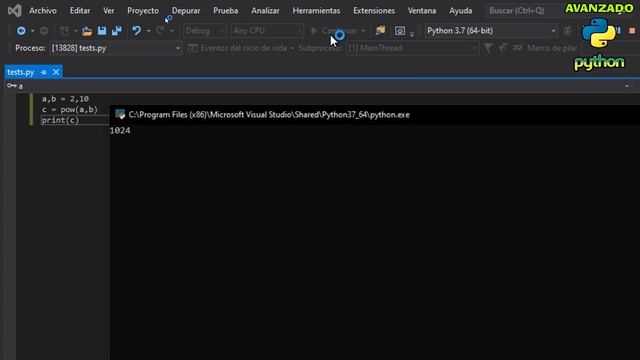Click the navigate forward arrow icon
The height and width of the screenshot is (360, 640).
tap(44, 31)
